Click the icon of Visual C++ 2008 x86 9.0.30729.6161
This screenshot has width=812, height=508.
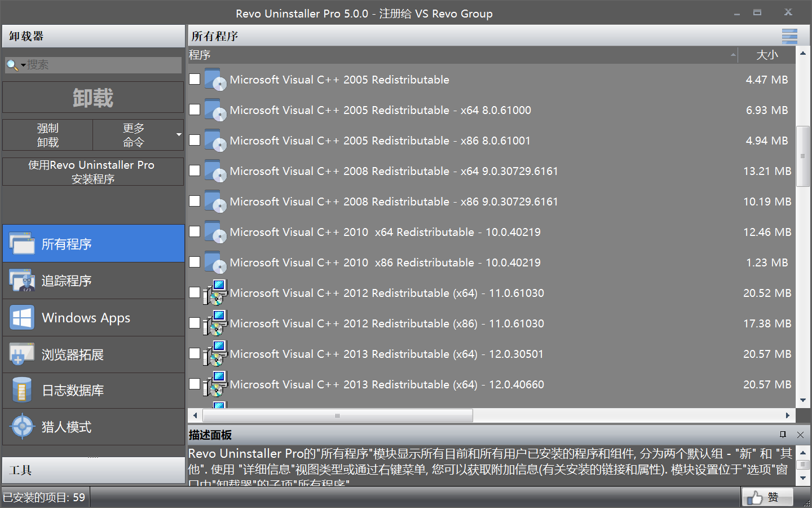click(x=215, y=202)
